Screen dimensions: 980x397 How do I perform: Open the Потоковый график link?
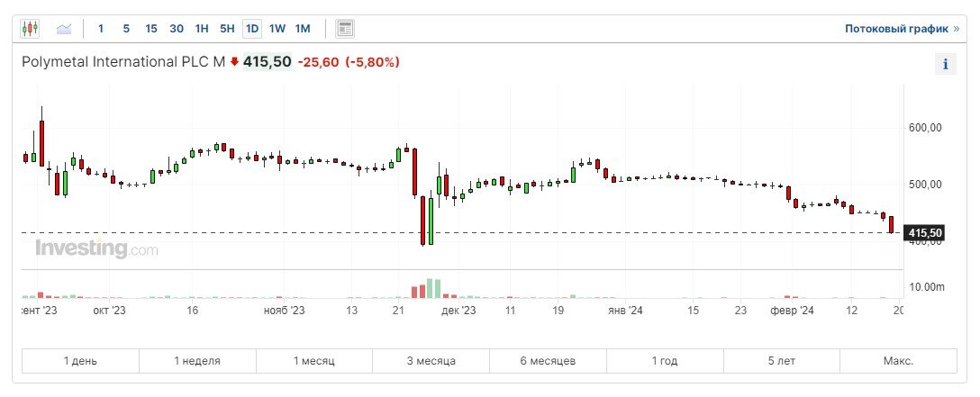tap(903, 29)
